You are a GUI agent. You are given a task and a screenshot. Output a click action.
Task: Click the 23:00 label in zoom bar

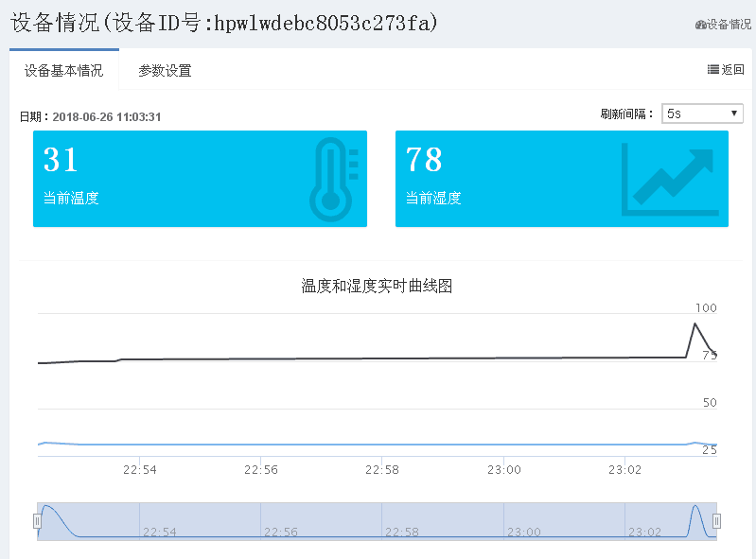coord(523,532)
